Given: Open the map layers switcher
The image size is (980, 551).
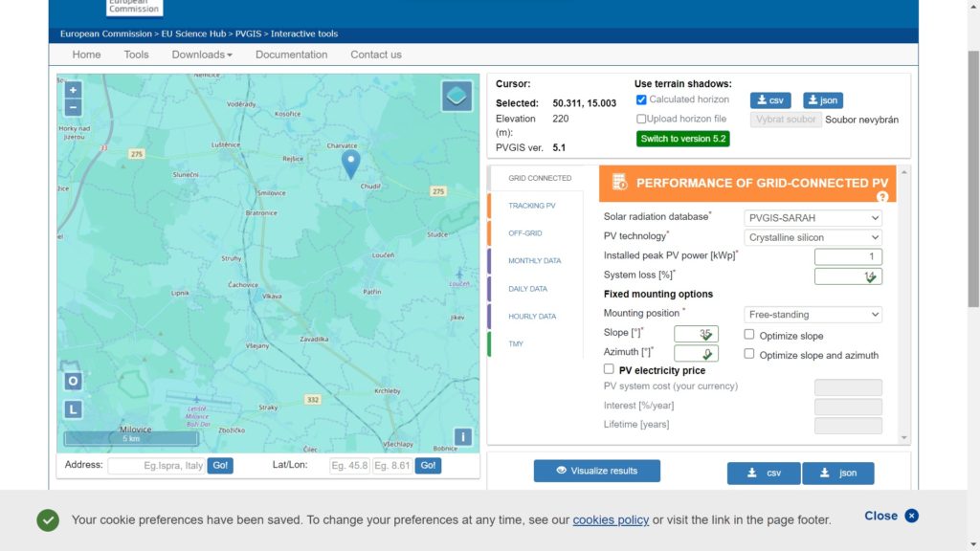Looking at the screenshot, I should coord(457,97).
